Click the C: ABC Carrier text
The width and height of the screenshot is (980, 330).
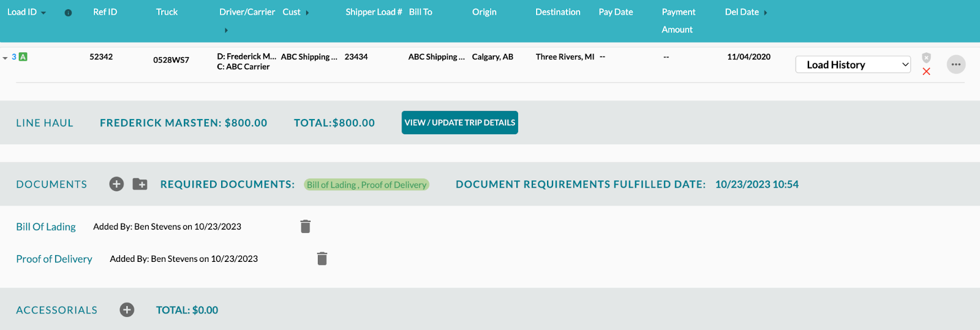243,67
